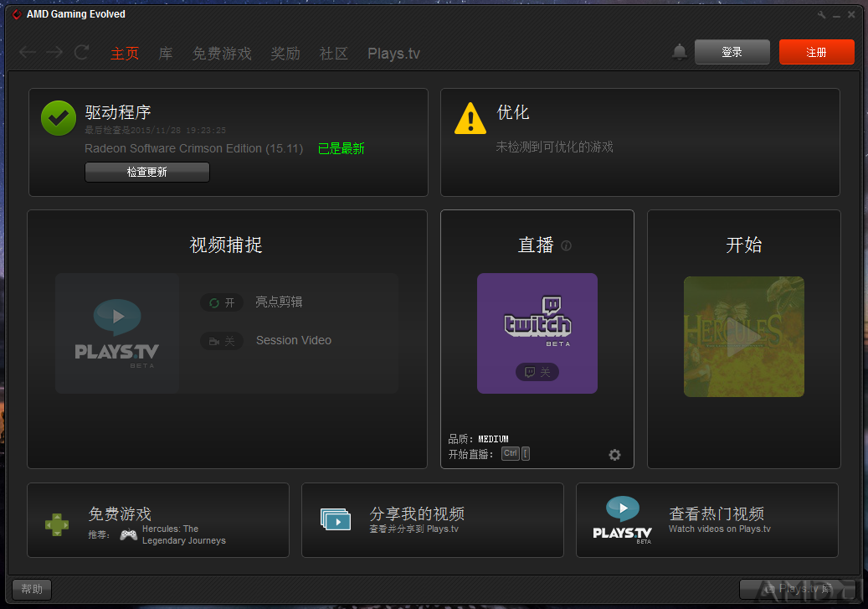This screenshot has width=868, height=609.
Task: Click the yellow optimization warning icon
Action: point(470,118)
